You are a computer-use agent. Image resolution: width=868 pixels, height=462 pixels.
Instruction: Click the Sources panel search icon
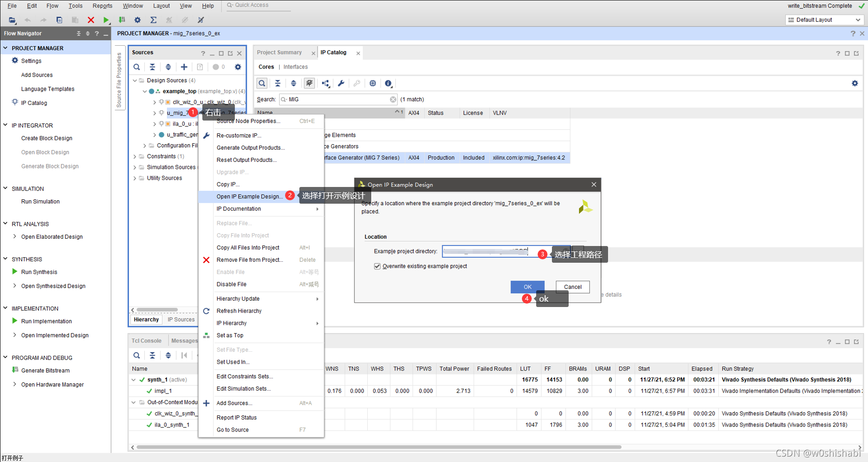click(x=137, y=67)
